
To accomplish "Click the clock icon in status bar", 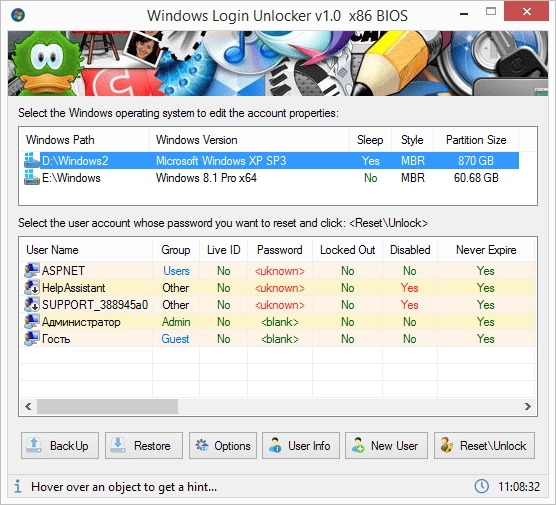I will click(482, 486).
